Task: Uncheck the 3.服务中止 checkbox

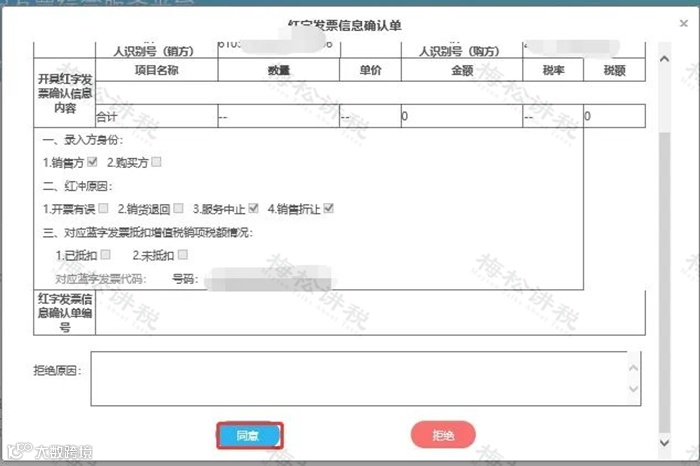Action: pos(253,208)
